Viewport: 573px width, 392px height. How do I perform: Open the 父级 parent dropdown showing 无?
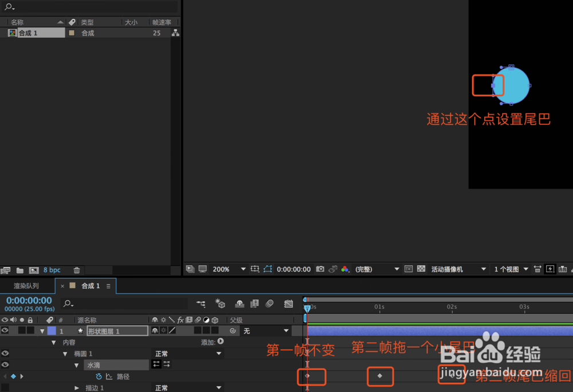point(266,331)
